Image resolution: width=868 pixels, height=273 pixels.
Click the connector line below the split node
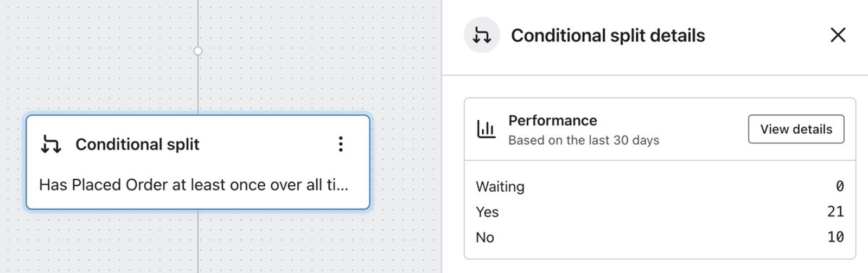pyautogui.click(x=198, y=242)
